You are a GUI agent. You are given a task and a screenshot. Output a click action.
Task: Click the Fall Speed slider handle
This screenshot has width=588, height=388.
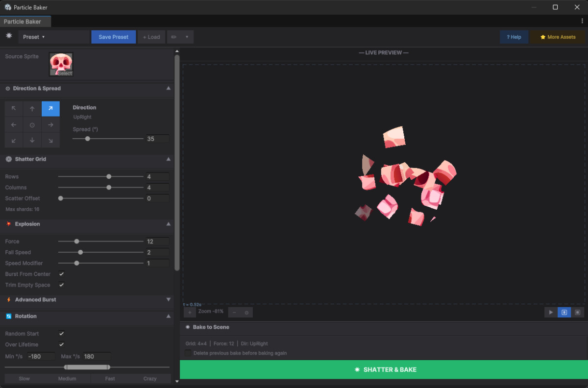(x=80, y=252)
